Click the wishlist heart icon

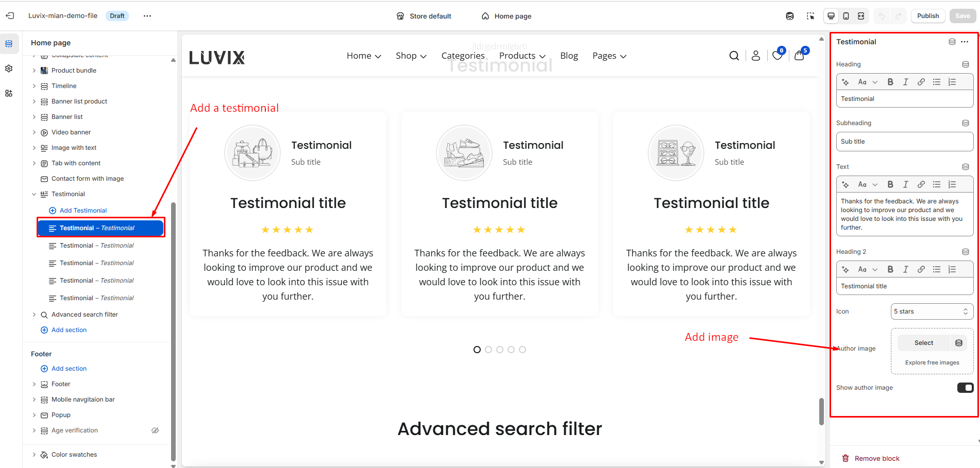777,56
